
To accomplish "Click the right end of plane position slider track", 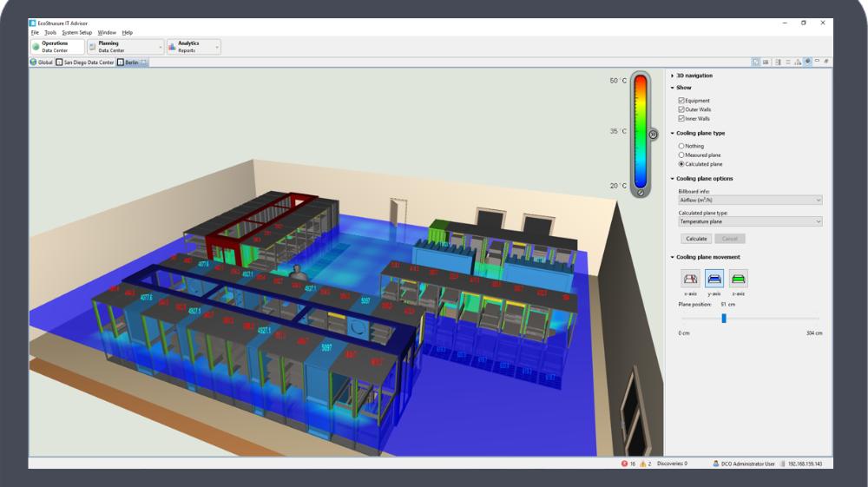I will click(x=818, y=319).
